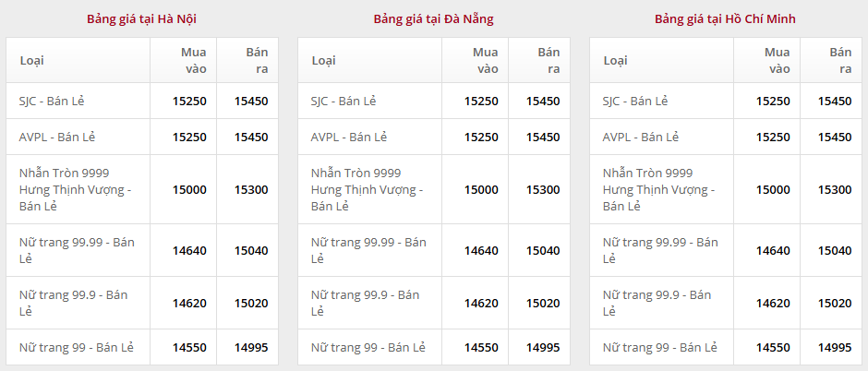Click the 'Bảng giá tại Hồ Chí Minh' heading

(x=725, y=18)
